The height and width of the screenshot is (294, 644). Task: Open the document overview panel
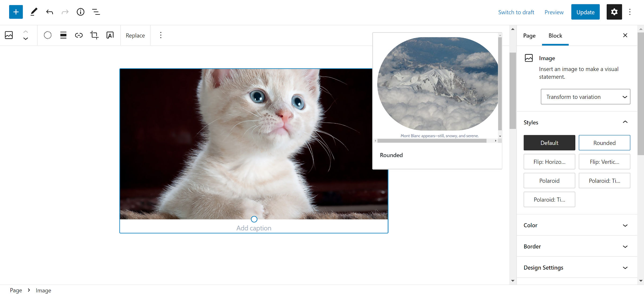coord(96,12)
